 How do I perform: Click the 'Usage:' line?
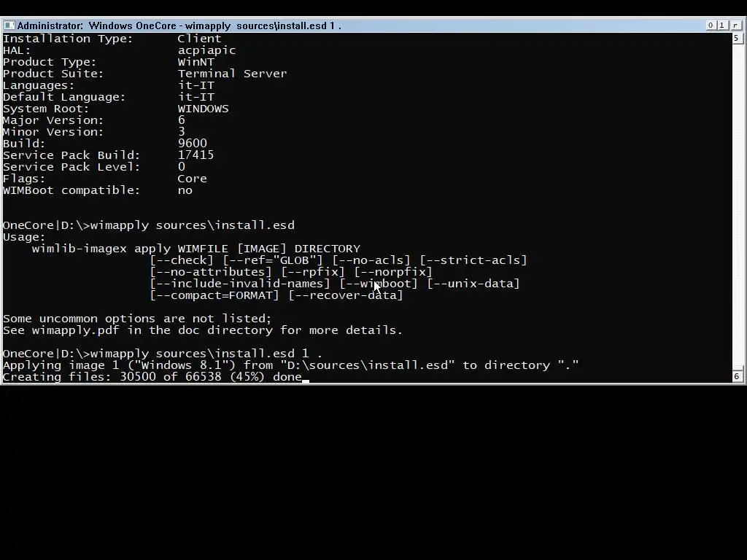coord(24,237)
